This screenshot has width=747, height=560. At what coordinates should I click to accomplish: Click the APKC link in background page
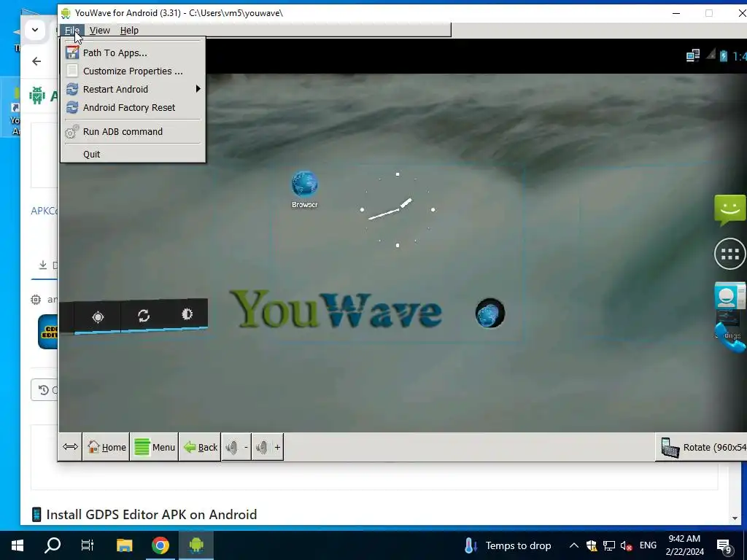point(44,211)
